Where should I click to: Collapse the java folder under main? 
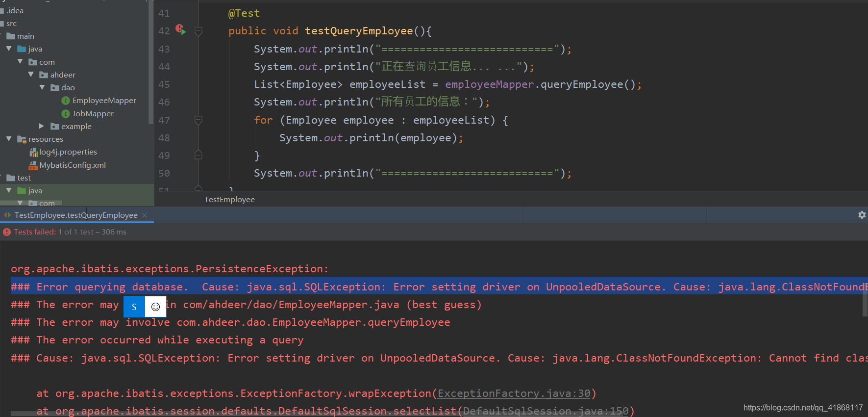click(9, 49)
